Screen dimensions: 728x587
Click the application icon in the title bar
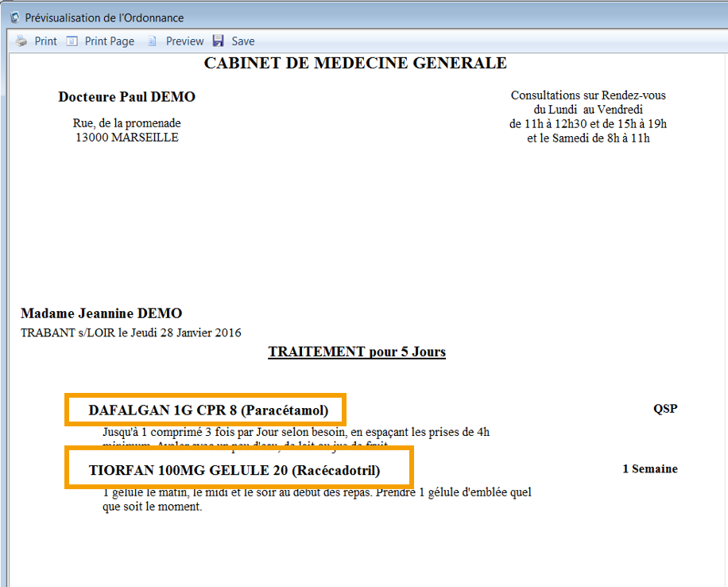coord(14,17)
